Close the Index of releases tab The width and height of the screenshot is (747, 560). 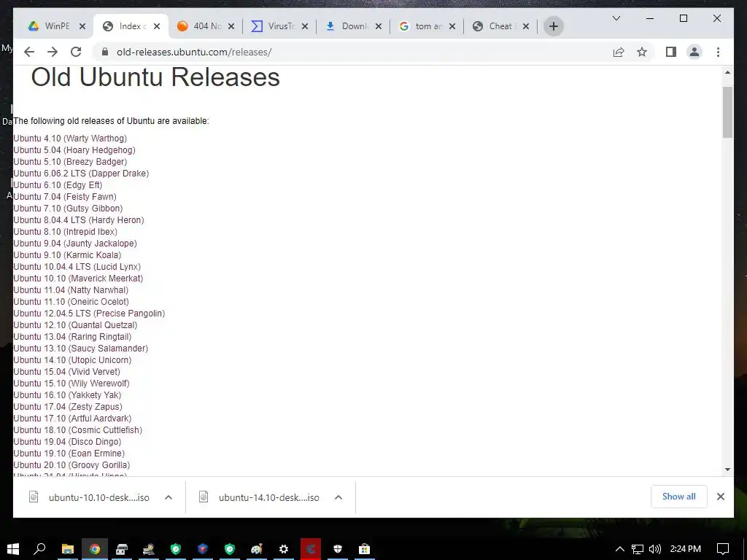[157, 26]
